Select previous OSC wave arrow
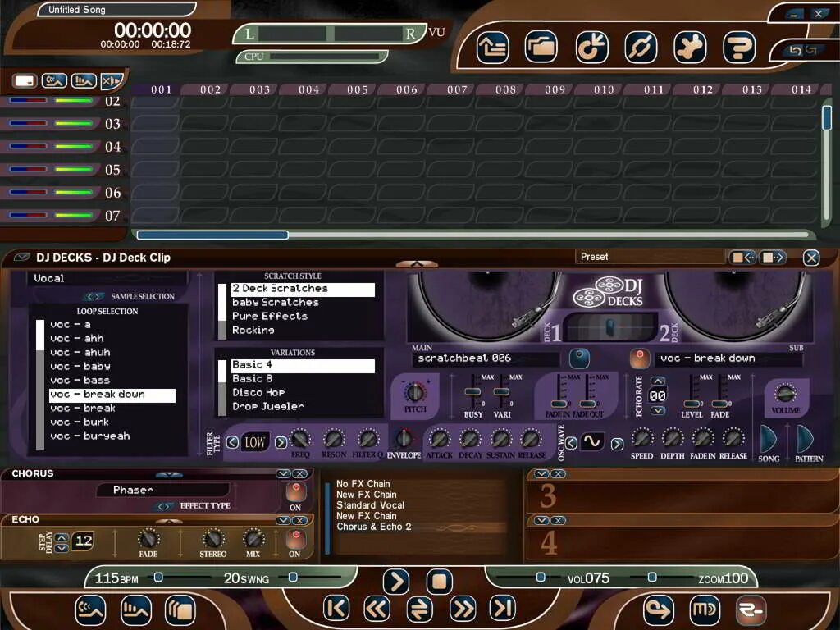Viewport: 840px width, 630px height. [x=571, y=443]
